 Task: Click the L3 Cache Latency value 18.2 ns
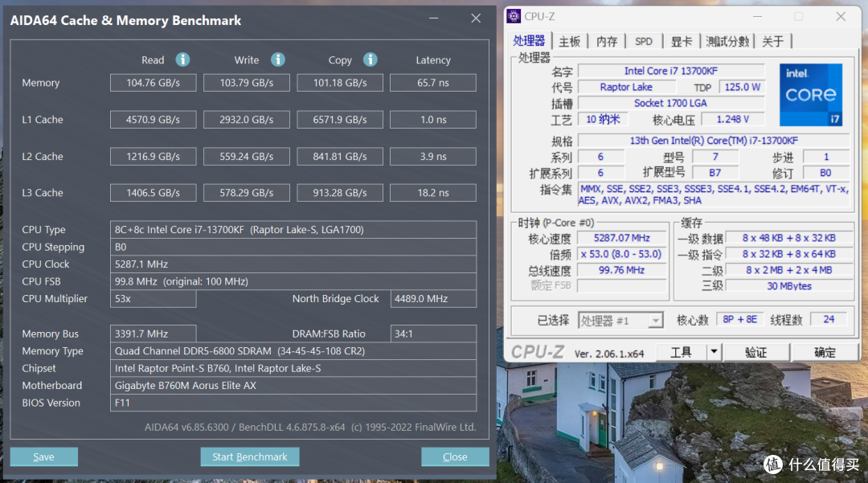pos(433,193)
